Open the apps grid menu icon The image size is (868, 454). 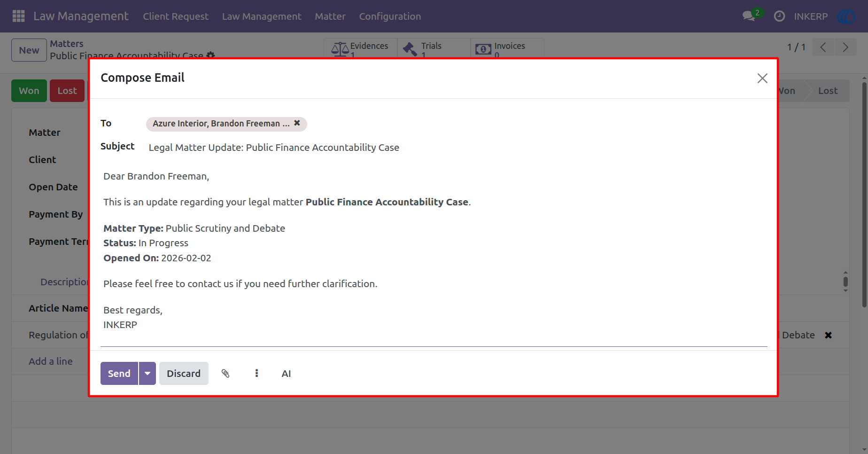[18, 16]
